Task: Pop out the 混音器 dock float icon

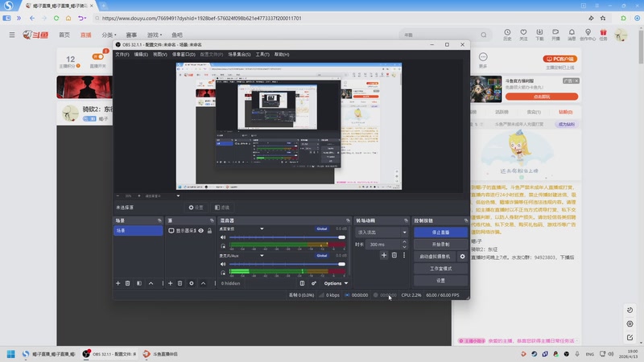Action: pos(348,220)
